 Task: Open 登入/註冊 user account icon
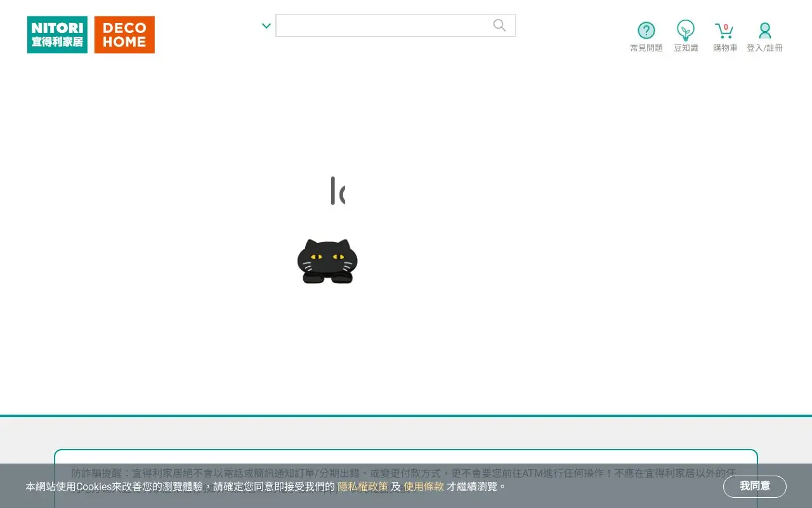[765, 30]
